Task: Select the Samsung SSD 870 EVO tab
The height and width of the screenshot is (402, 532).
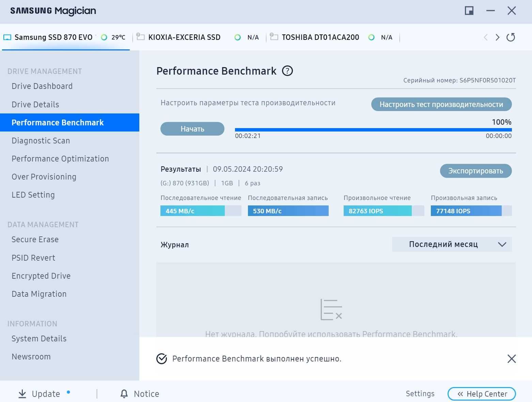Action: [65, 37]
